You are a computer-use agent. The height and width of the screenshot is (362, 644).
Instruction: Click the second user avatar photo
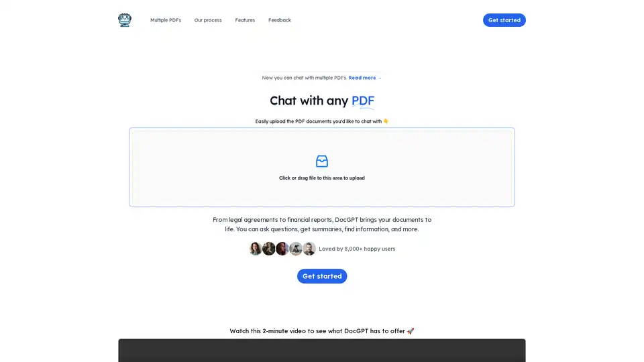click(268, 249)
